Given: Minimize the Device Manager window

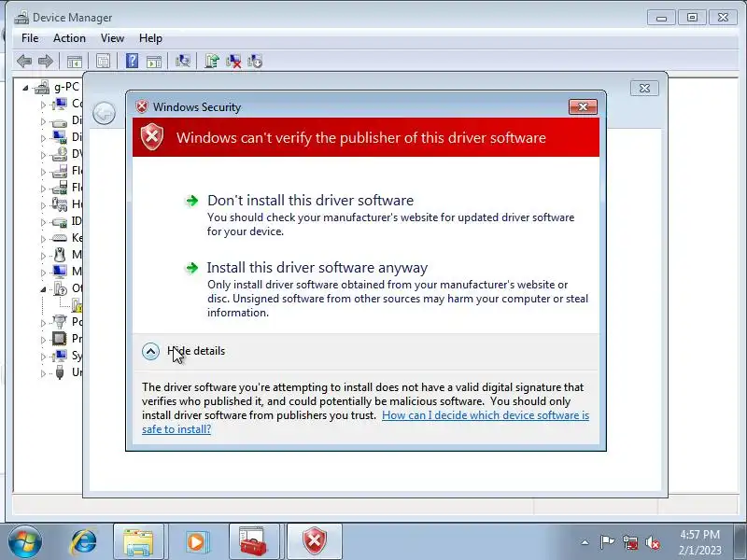Looking at the screenshot, I should pyautogui.click(x=661, y=18).
